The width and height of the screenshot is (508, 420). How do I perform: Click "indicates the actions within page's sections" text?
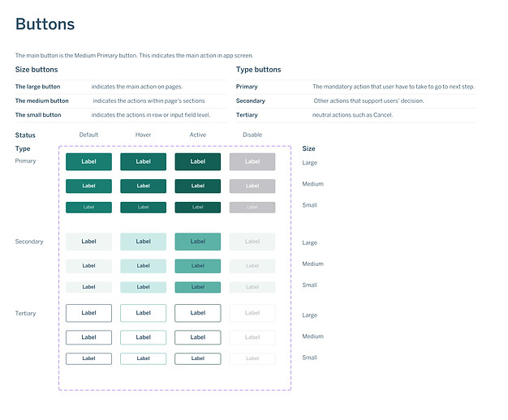point(149,101)
